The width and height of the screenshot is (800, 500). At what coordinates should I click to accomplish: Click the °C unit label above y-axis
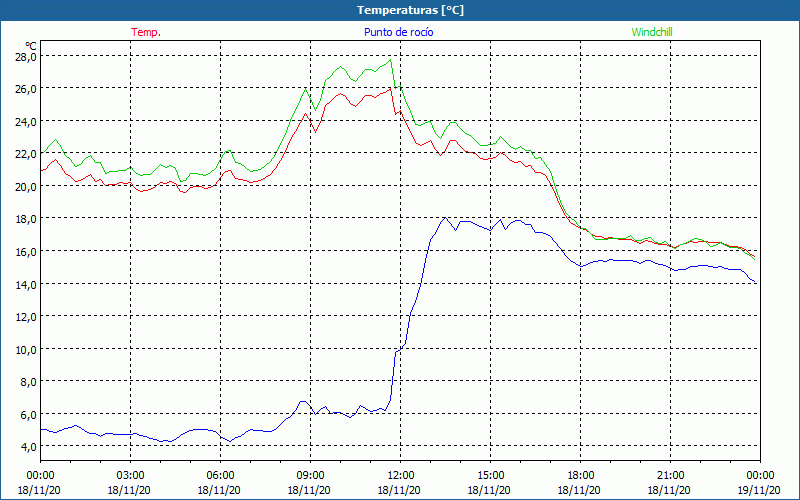[31, 45]
